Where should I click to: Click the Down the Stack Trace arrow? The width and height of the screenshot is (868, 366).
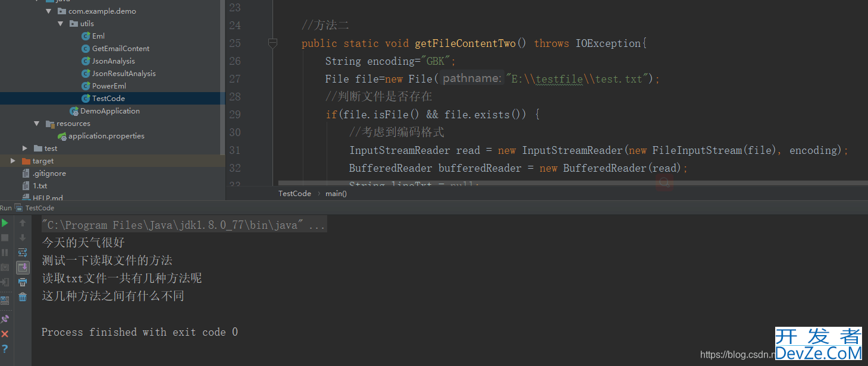23,238
